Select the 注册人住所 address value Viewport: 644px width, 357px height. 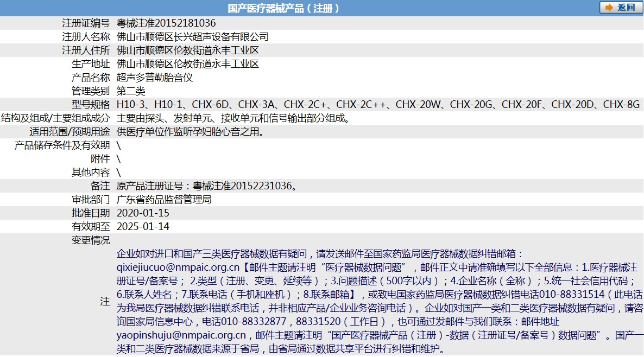[188, 50]
